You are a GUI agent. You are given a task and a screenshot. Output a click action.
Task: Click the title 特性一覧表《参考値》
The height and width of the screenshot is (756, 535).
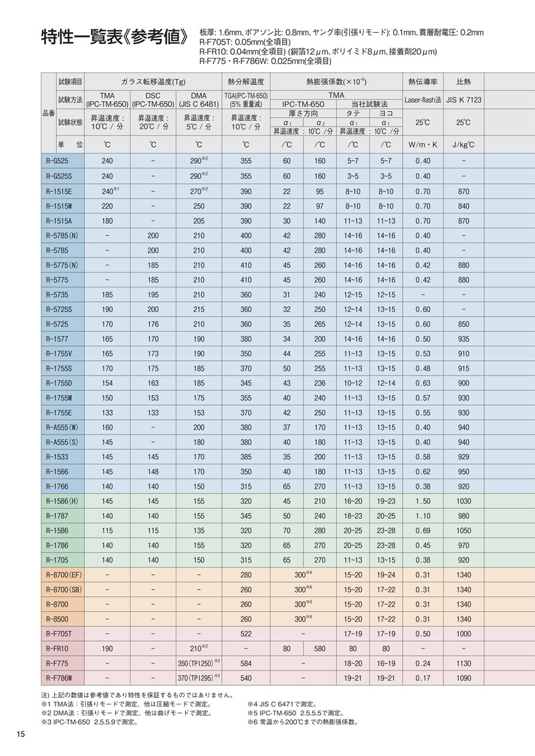click(115, 37)
